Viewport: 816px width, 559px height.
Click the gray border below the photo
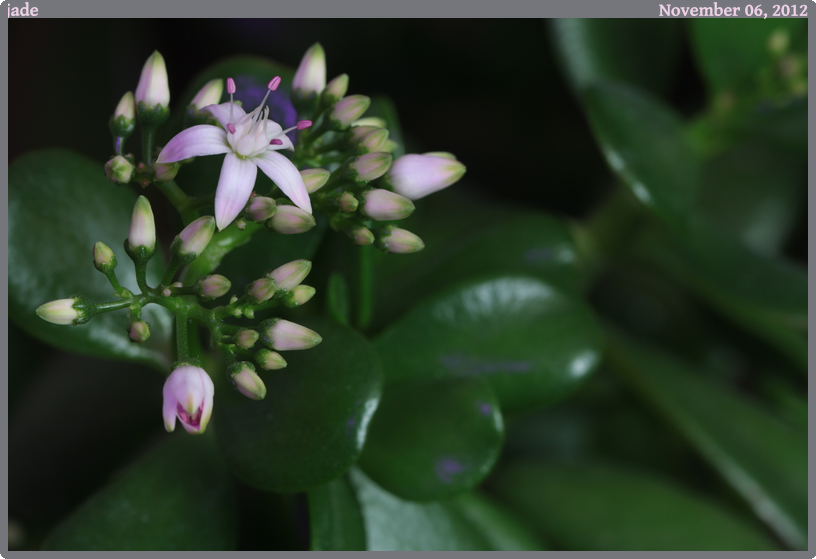pyautogui.click(x=408, y=554)
